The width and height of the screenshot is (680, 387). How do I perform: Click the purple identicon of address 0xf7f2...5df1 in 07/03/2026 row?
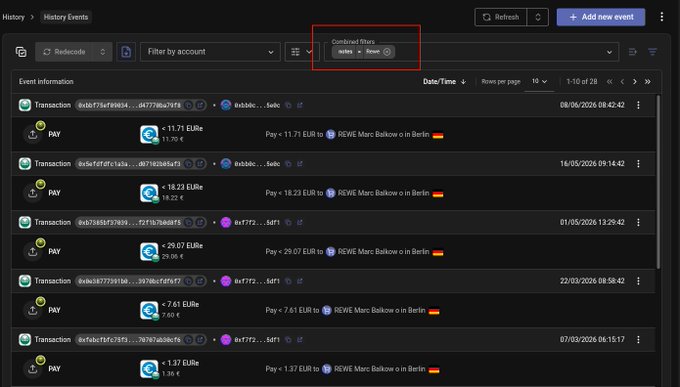point(226,339)
